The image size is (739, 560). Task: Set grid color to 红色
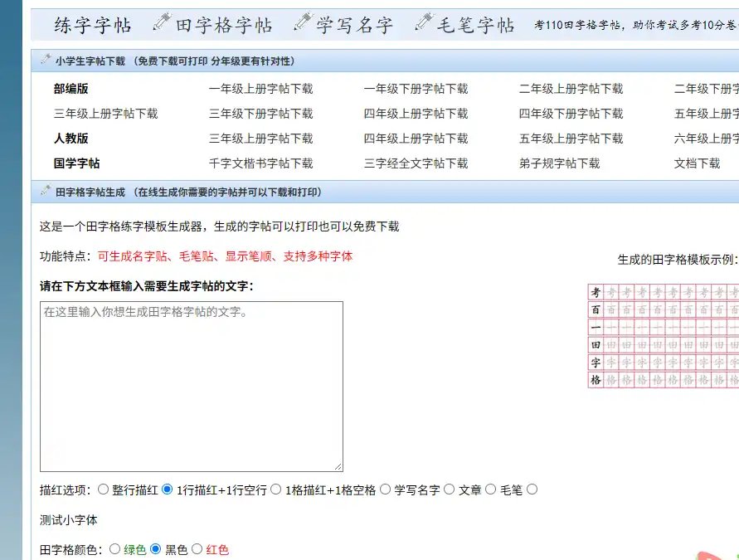pyautogui.click(x=197, y=548)
